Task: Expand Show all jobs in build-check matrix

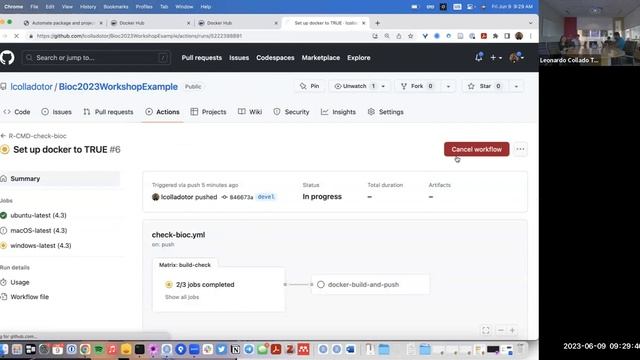Action: [182, 297]
